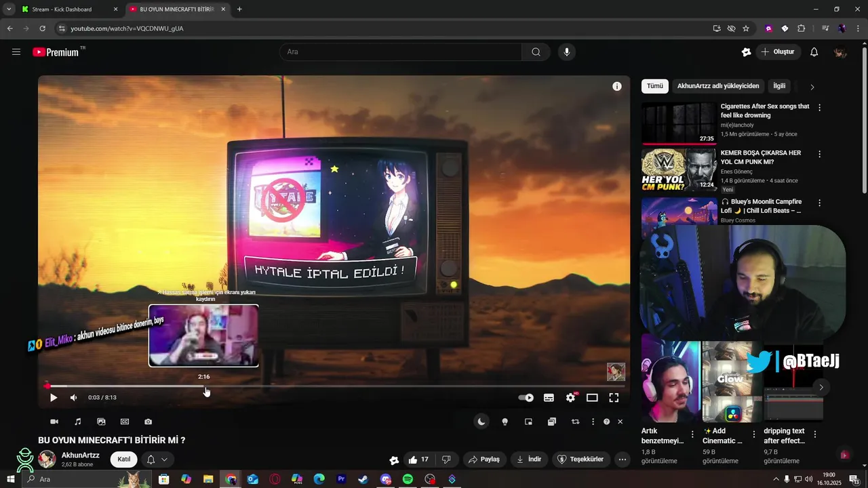The image size is (868, 488).
Task: Click the CC icon below the player
Action: [125, 422]
